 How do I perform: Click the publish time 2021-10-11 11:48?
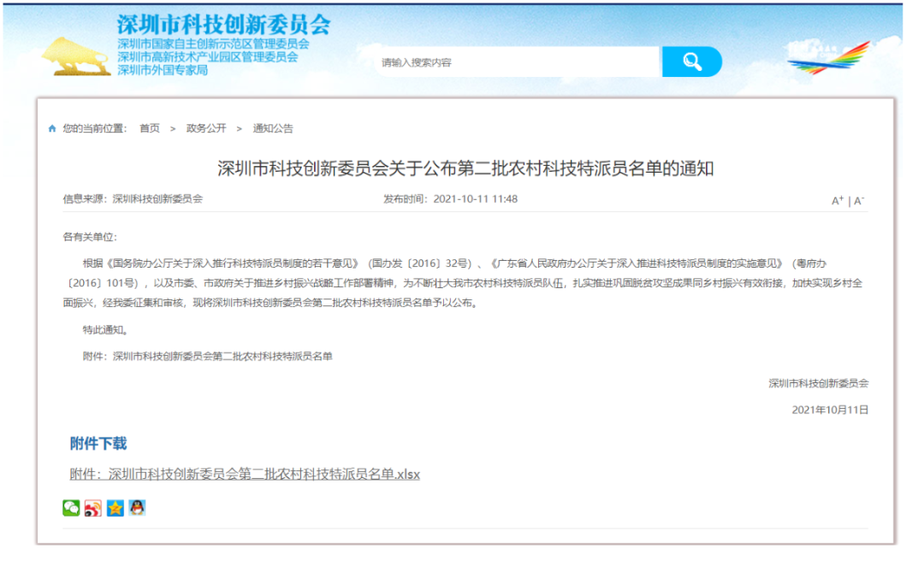coord(450,199)
